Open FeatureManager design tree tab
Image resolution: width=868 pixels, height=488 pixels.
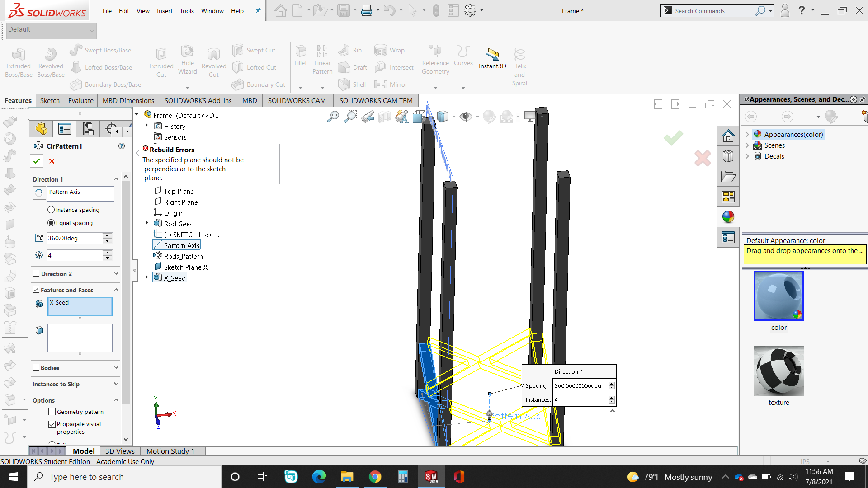41,129
